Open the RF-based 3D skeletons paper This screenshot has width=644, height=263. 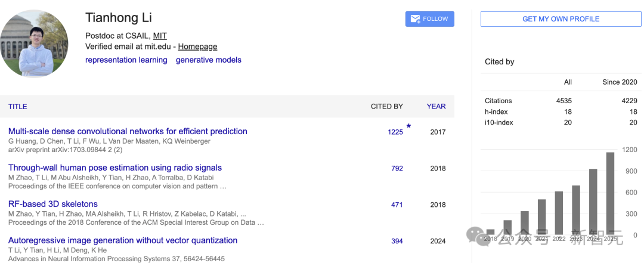[53, 205]
